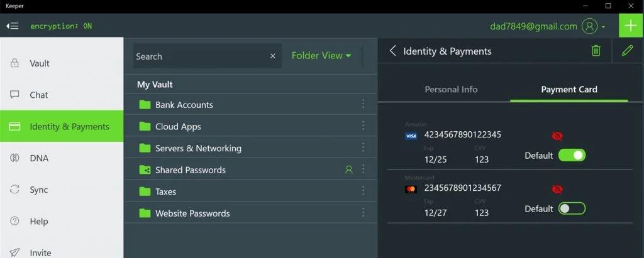Click the Chat speech bubble icon

point(15,95)
